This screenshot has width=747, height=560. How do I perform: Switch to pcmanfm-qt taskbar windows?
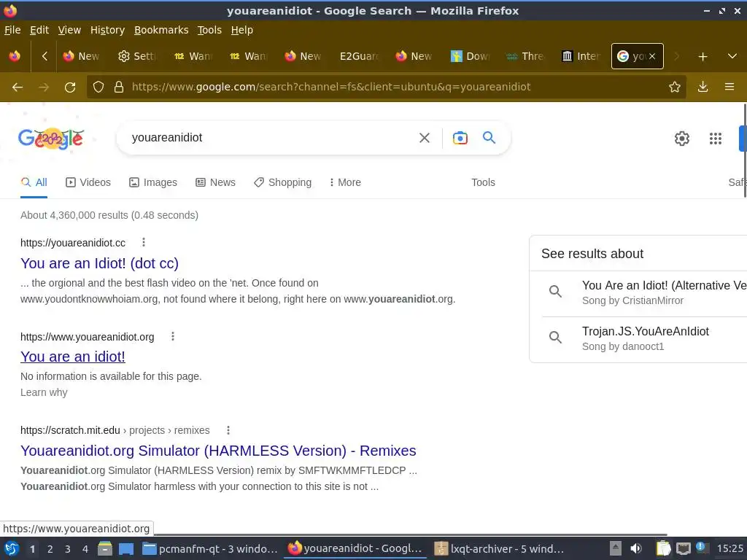pyautogui.click(x=210, y=549)
